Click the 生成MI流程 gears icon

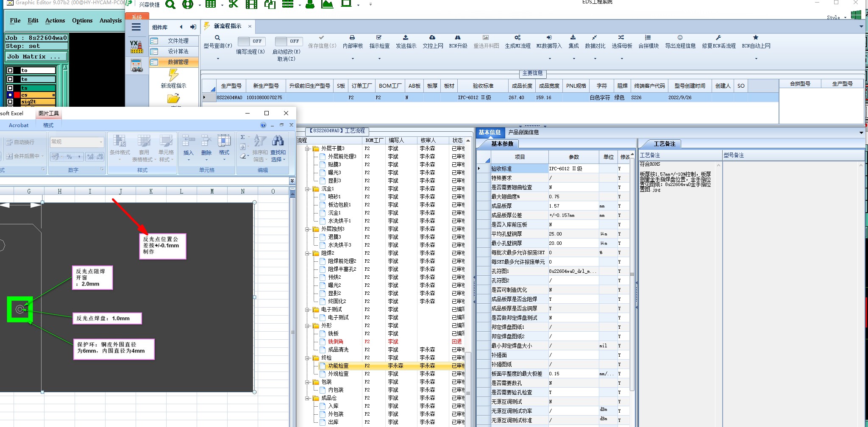[517, 38]
